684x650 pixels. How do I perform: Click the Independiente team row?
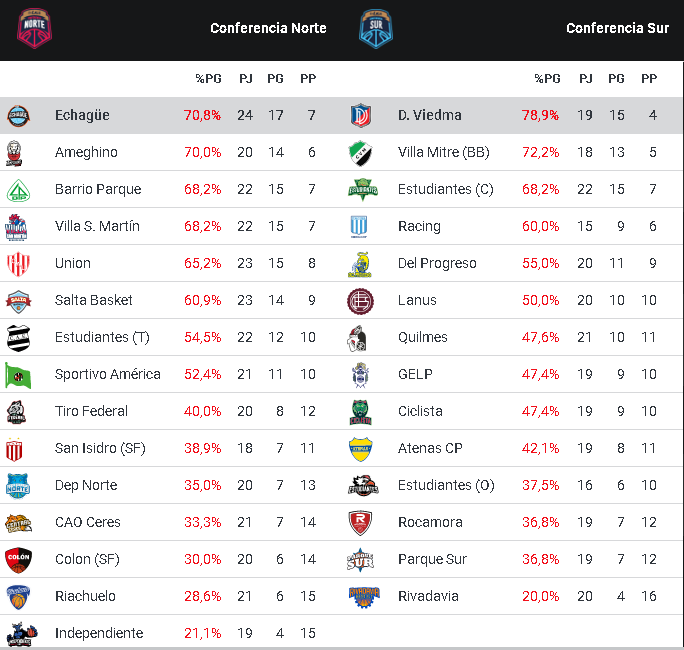[99, 633]
